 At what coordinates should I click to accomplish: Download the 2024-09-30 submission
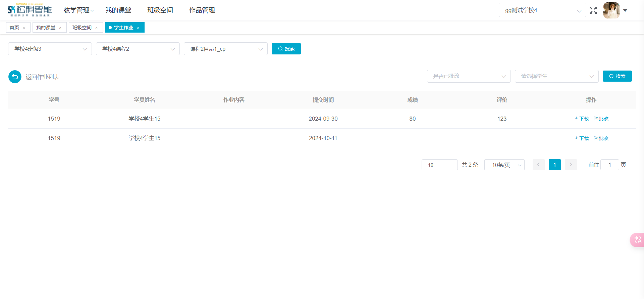pos(582,119)
